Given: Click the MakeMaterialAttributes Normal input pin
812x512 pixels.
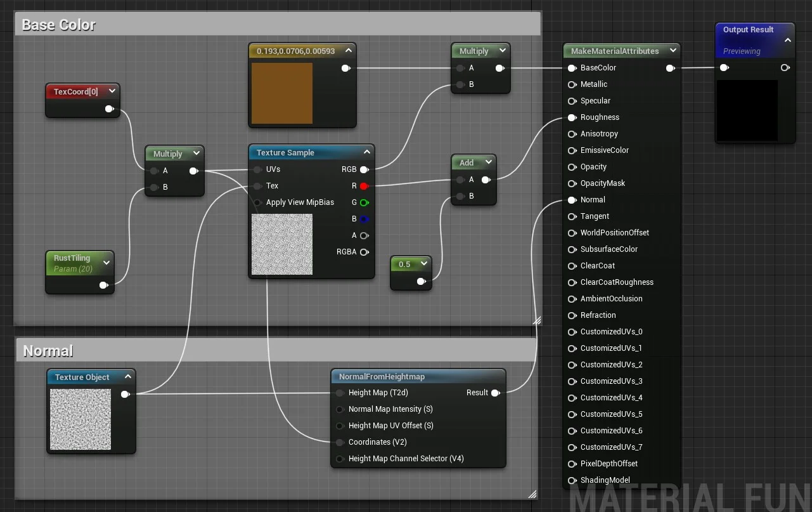Looking at the screenshot, I should click(572, 200).
